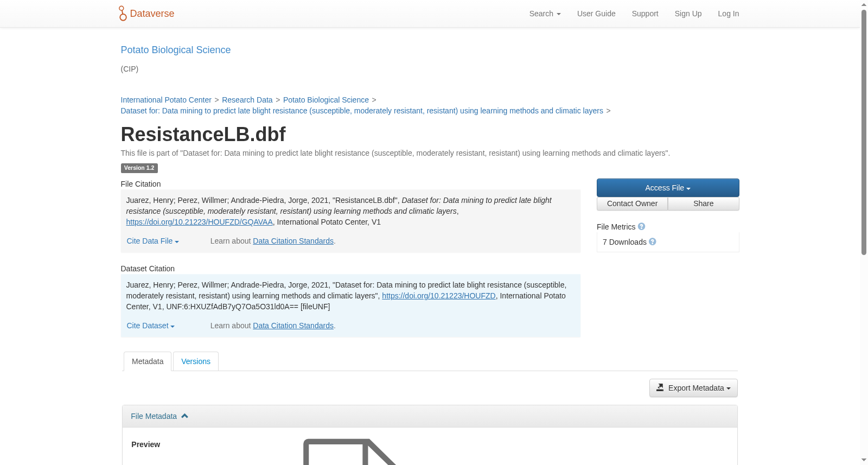Click the Share button
This screenshot has height=465, width=868.
click(704, 203)
